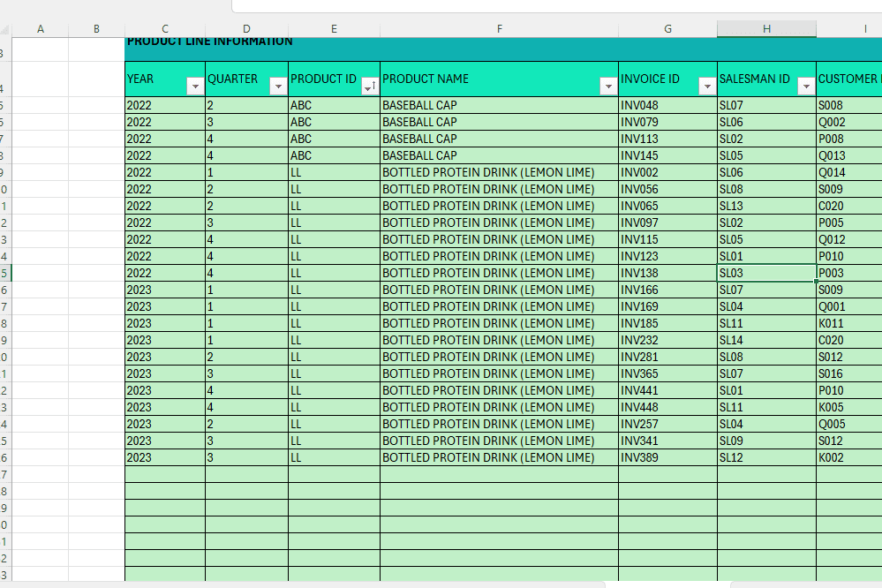Select column header H
The width and height of the screenshot is (882, 588).
coord(766,27)
